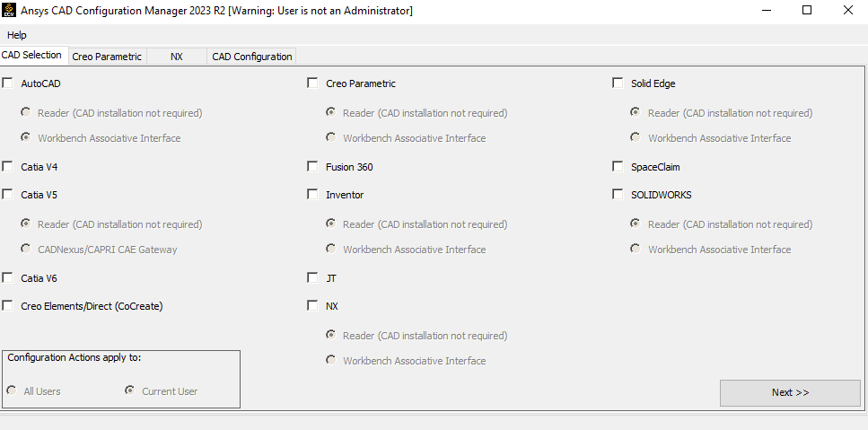Click the Next >> button
The image size is (868, 430).
pyautogui.click(x=790, y=392)
